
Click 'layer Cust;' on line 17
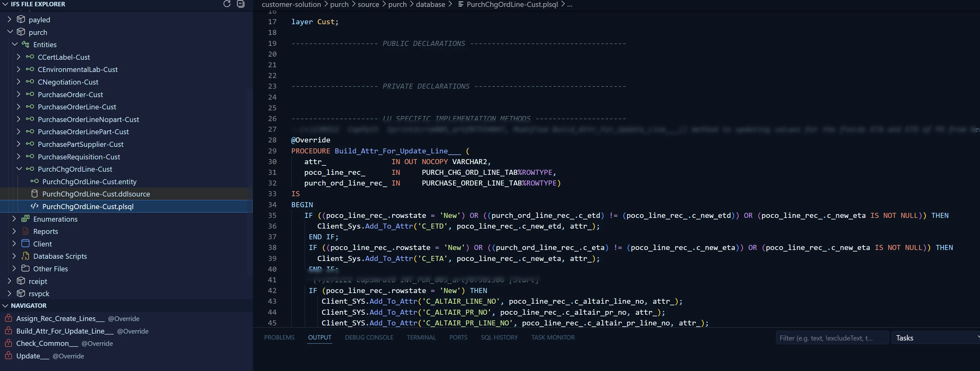315,22
